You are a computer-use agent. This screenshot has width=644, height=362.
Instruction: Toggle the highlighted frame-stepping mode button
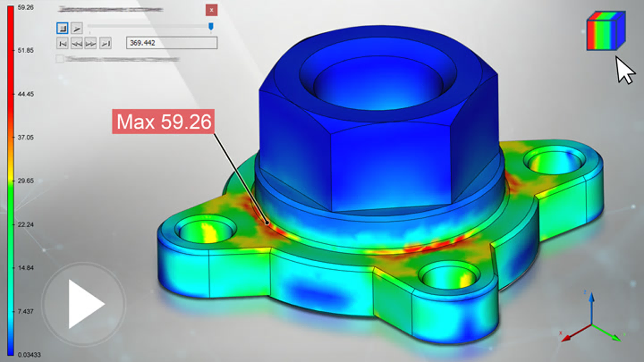coord(62,28)
